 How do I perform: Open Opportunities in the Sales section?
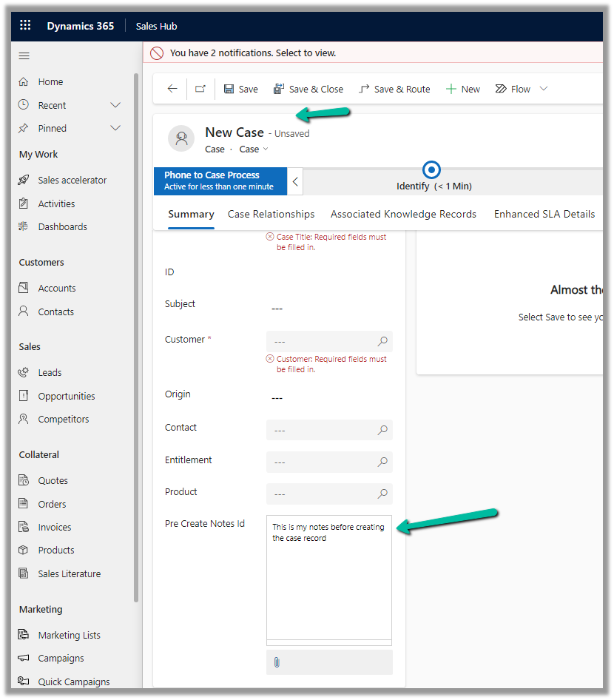[x=67, y=396]
